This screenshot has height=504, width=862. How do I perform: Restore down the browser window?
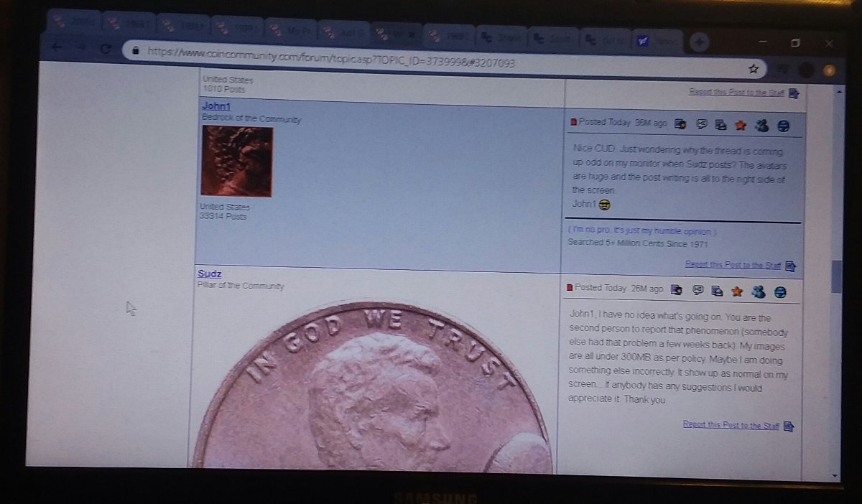point(794,43)
